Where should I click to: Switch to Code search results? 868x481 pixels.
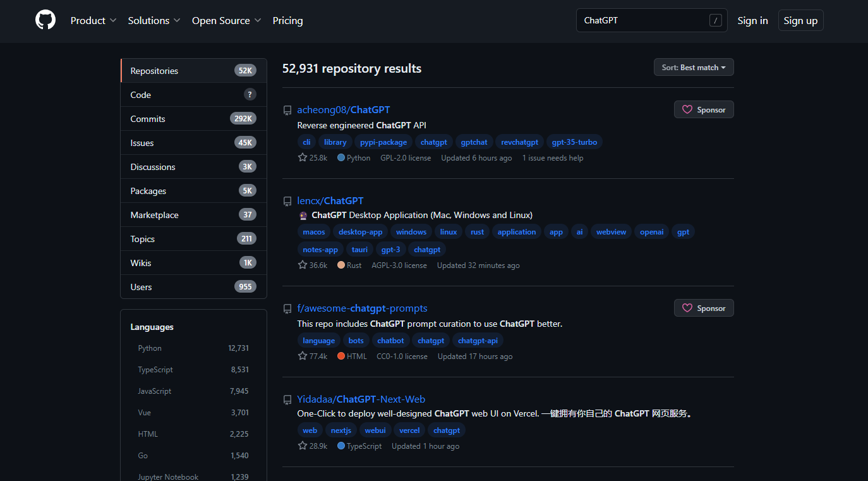pos(193,95)
